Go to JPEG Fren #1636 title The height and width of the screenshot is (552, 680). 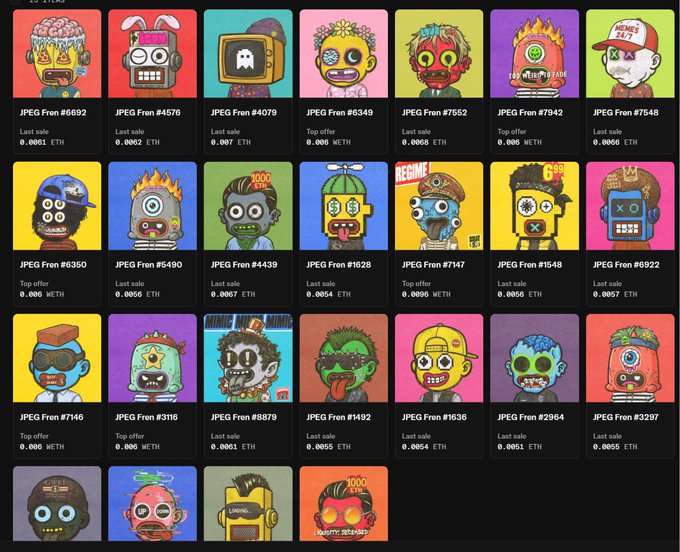434,417
